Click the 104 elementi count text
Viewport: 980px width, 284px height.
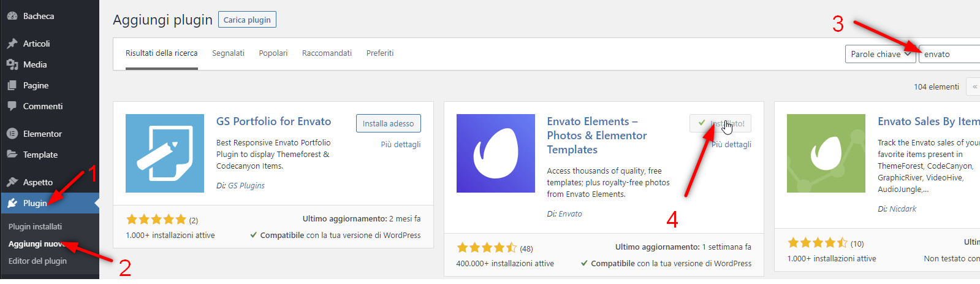point(936,86)
